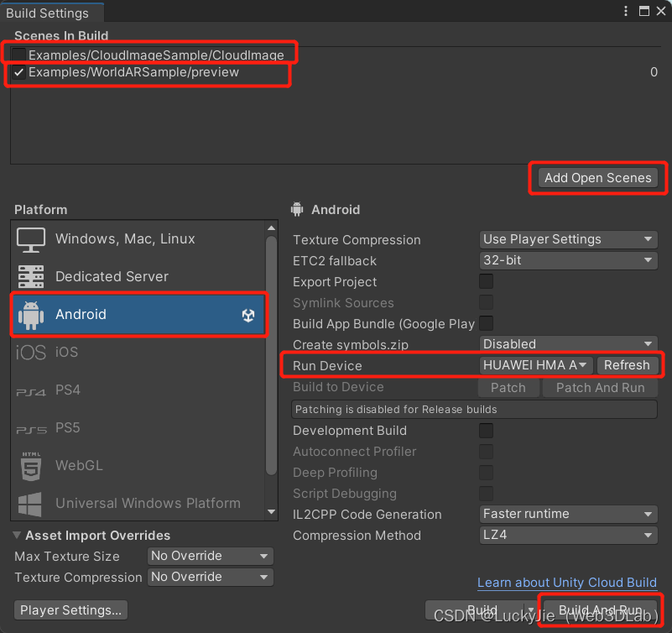Enable the Development Build checkbox
The image size is (672, 633).
pyautogui.click(x=486, y=430)
